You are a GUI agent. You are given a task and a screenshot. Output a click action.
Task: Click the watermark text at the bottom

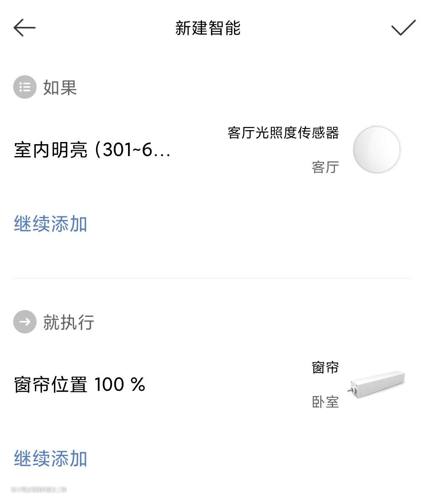click(x=39, y=490)
